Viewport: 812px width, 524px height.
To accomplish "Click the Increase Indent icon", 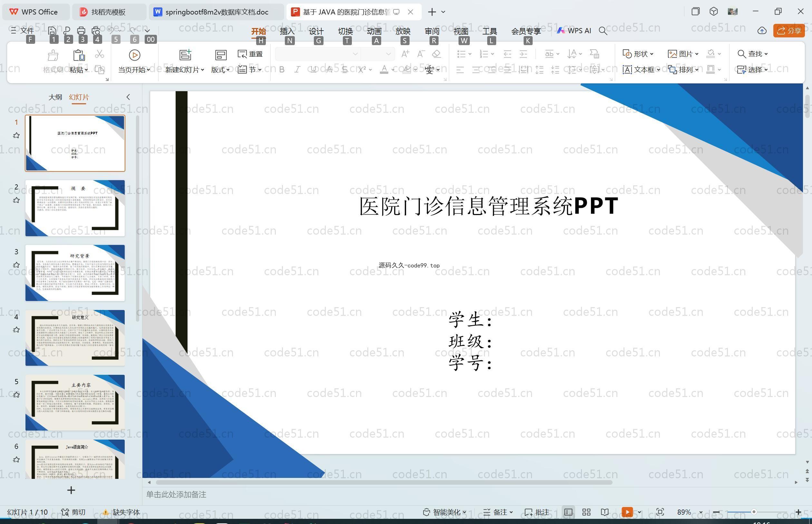I will pyautogui.click(x=523, y=54).
